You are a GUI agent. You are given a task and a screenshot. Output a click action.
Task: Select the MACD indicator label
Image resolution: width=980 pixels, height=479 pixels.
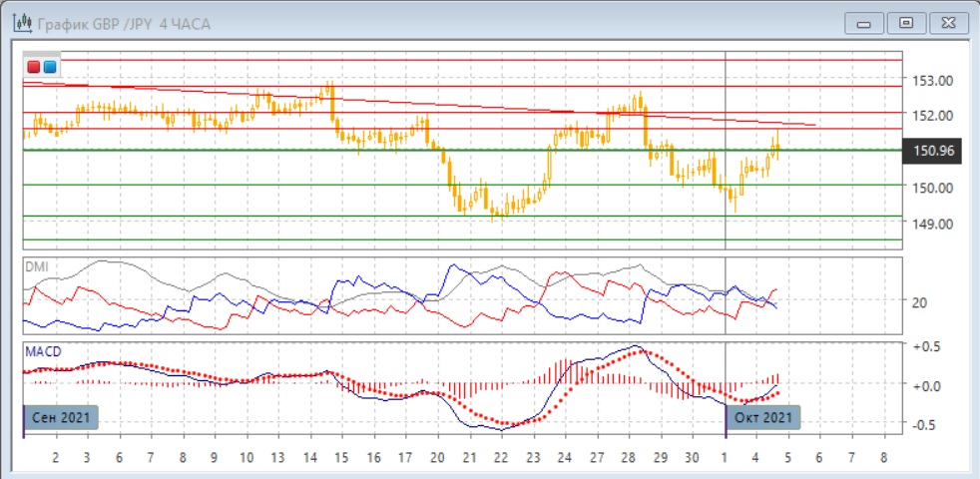(x=44, y=352)
